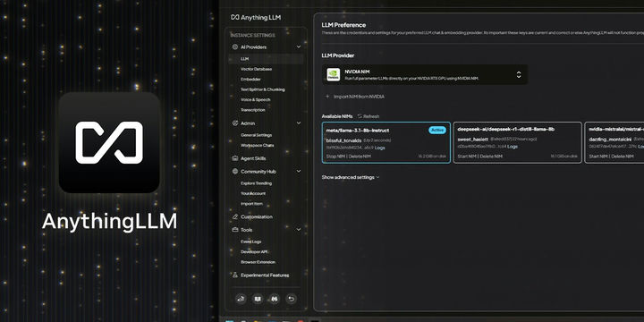Viewport: 644px width, 322px height.
Task: Stop the meta/llama-3.1-8b-instruct NIM
Action: click(x=336, y=157)
